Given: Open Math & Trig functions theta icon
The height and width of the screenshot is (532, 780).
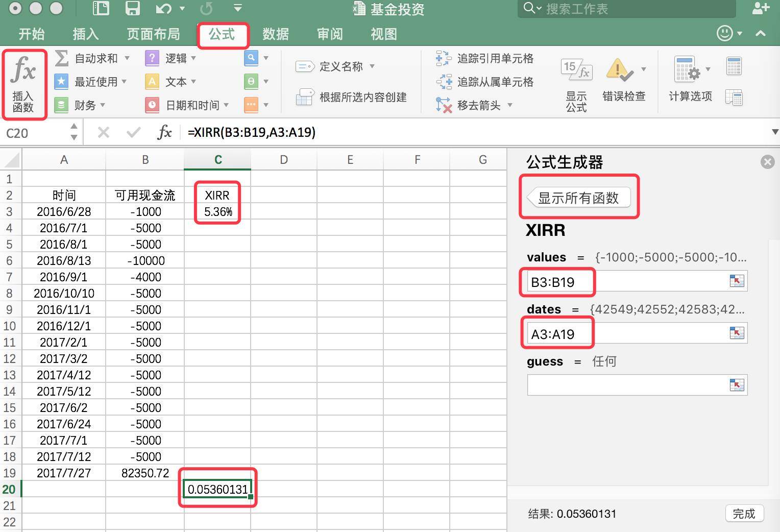Looking at the screenshot, I should point(251,82).
